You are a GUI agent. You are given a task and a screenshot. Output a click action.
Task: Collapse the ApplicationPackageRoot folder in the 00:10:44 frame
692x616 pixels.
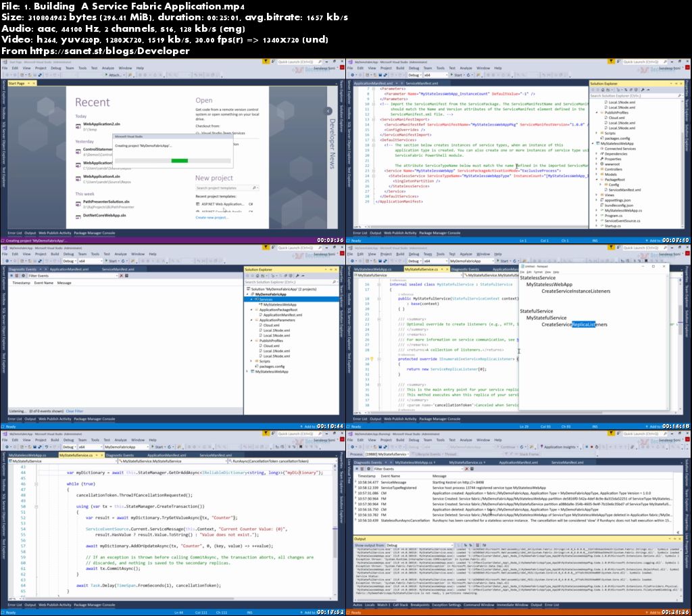[x=251, y=310]
